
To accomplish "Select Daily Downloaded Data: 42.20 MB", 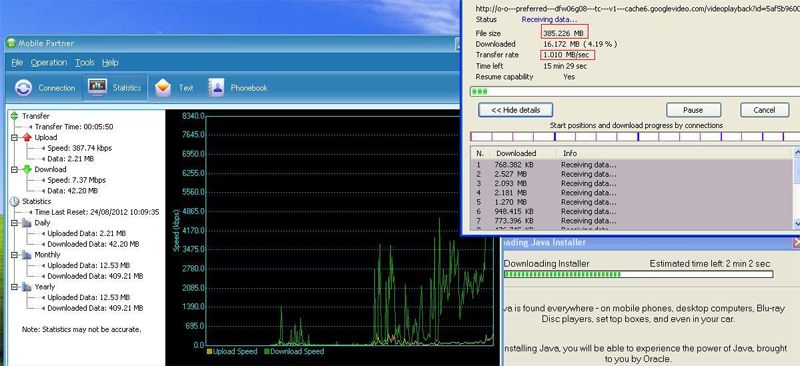I will click(x=93, y=244).
